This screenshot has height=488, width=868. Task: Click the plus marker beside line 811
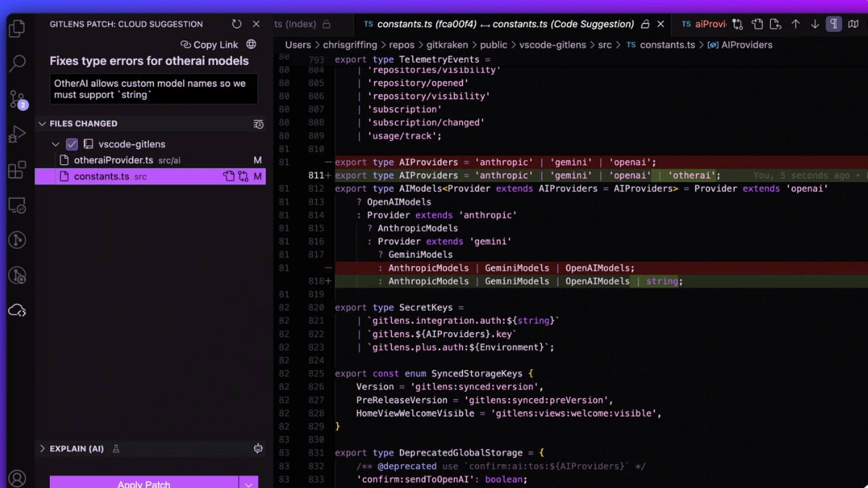tap(328, 176)
